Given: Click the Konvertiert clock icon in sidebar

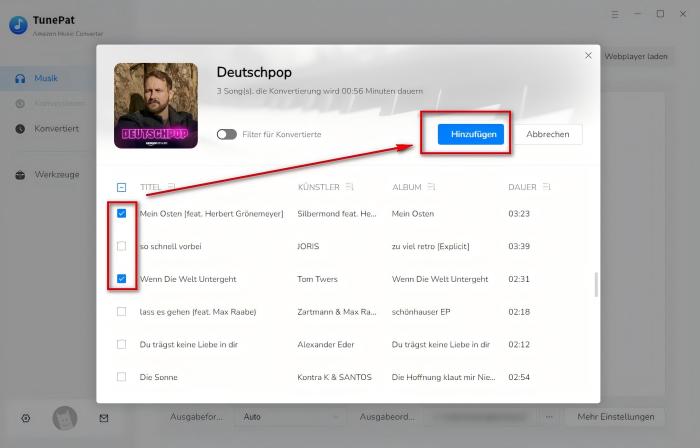Looking at the screenshot, I should click(20, 129).
